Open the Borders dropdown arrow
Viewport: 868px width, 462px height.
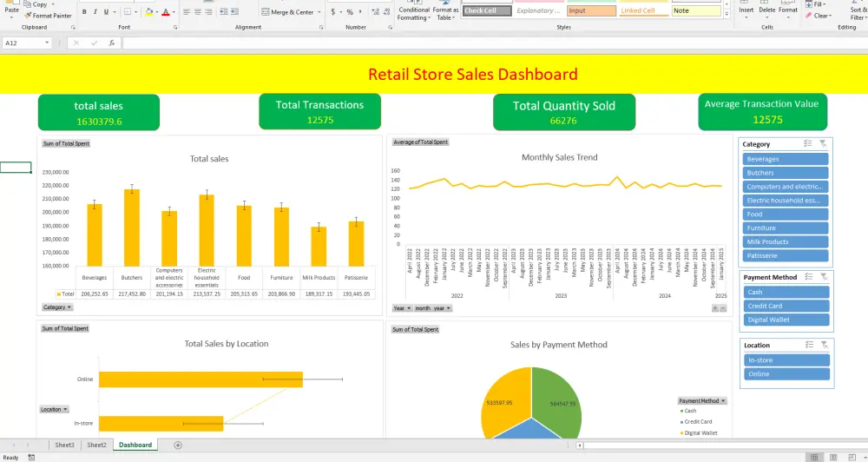(136, 12)
